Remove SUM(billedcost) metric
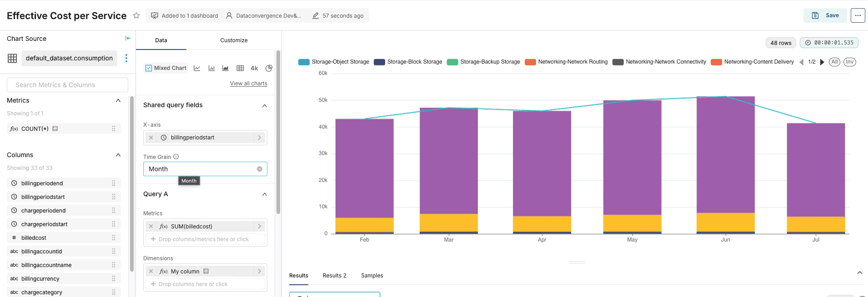The width and height of the screenshot is (868, 297). (x=151, y=226)
